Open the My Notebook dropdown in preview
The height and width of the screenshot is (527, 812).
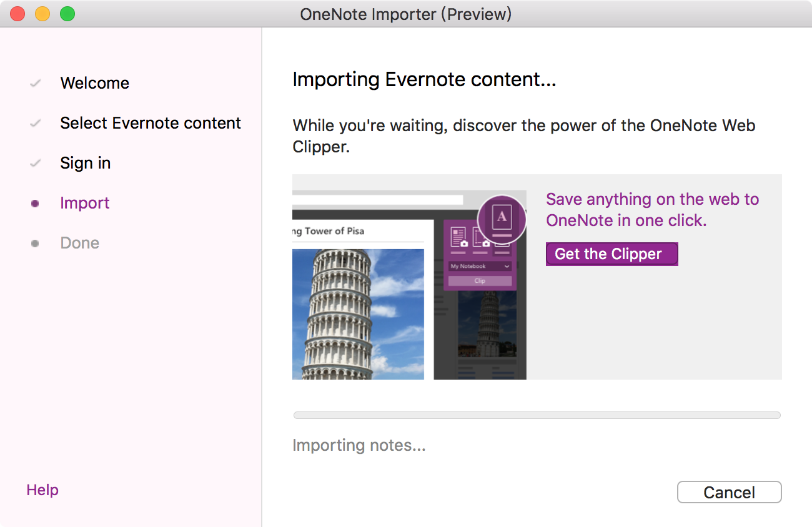click(480, 266)
